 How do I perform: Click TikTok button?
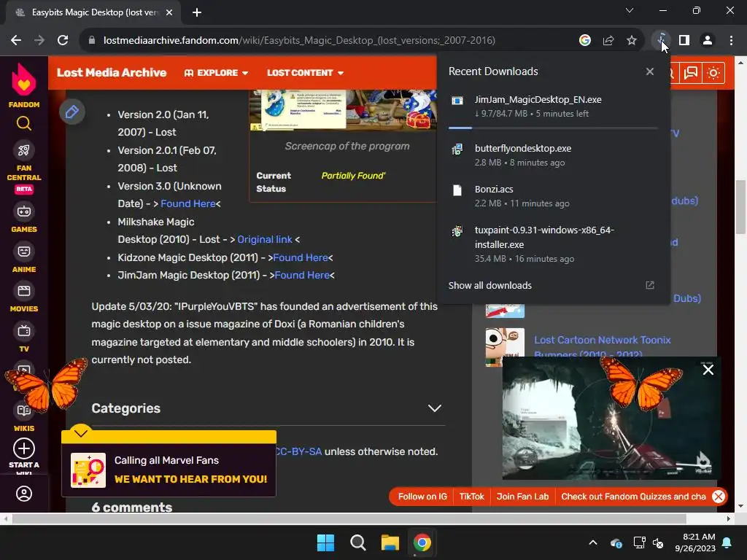(472, 497)
